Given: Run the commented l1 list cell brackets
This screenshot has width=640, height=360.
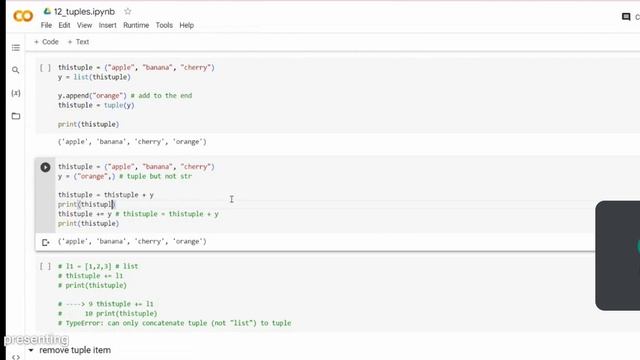Looking at the screenshot, I should coord(45,267).
